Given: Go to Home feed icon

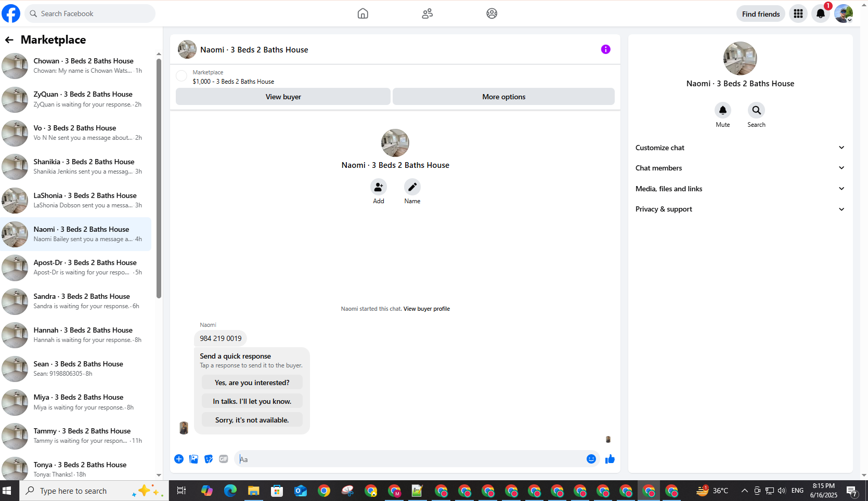Looking at the screenshot, I should tap(362, 14).
